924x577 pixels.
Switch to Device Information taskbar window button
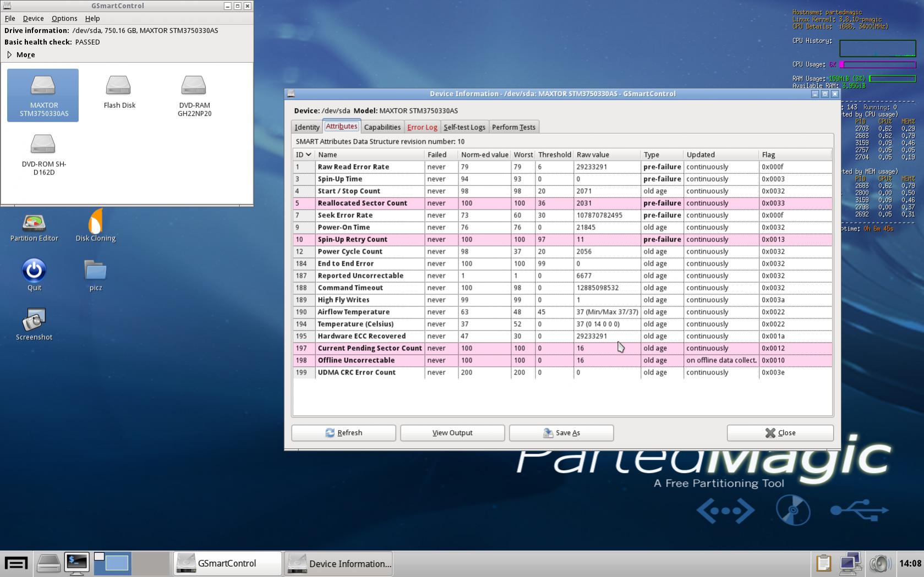338,563
